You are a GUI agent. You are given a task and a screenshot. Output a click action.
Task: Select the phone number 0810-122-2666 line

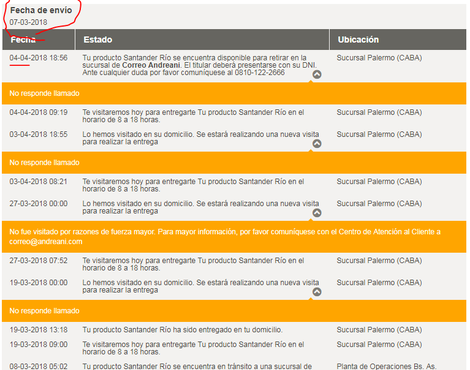point(183,73)
